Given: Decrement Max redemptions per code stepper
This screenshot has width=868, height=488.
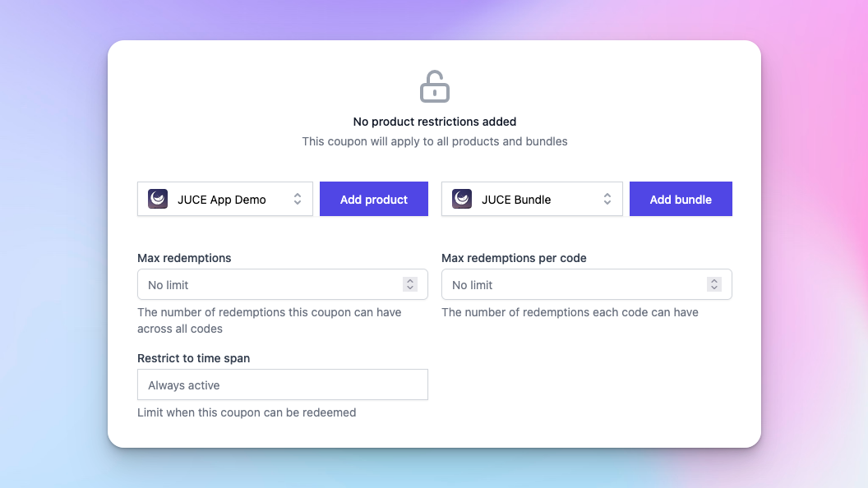Looking at the screenshot, I should click(x=714, y=288).
